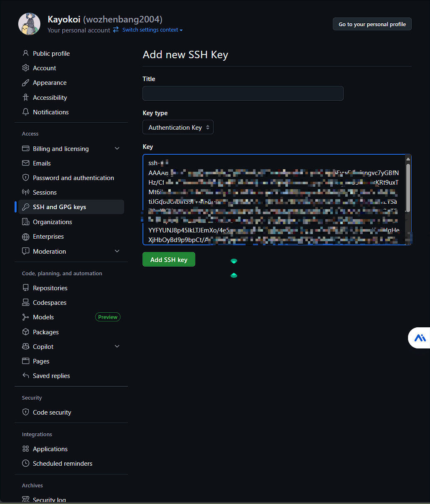Click the Saved replies arrow icon

[x=26, y=376]
